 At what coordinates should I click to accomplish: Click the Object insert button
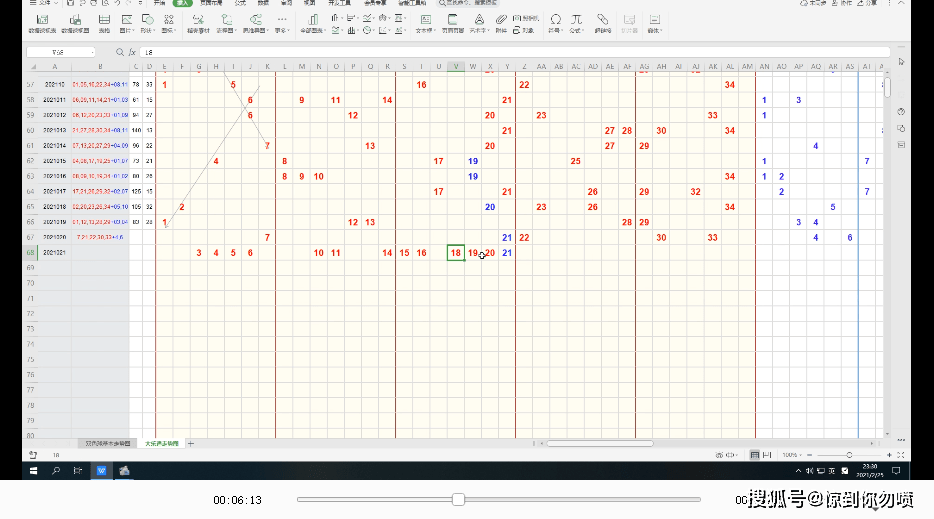[523, 30]
